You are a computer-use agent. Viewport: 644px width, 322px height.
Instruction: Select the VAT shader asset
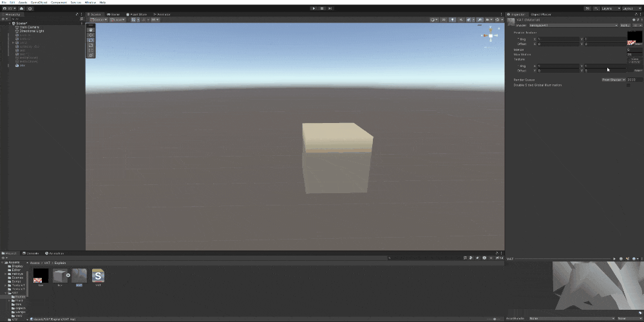click(x=98, y=276)
